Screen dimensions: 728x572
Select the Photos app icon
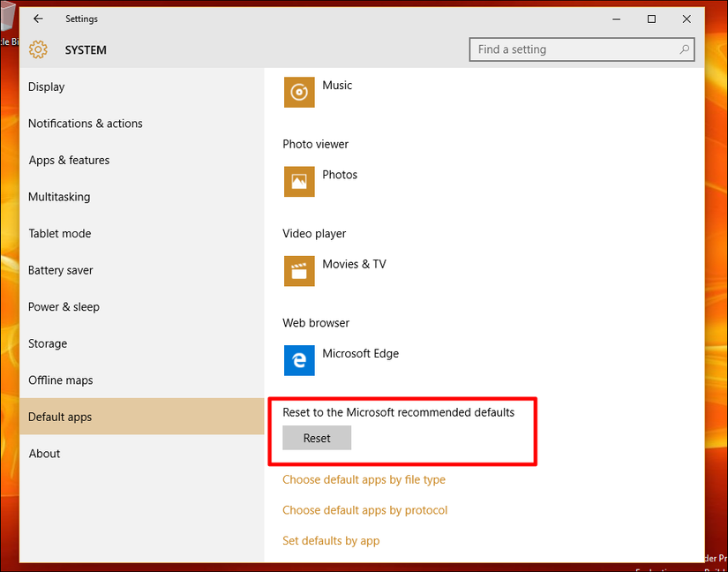pos(299,181)
